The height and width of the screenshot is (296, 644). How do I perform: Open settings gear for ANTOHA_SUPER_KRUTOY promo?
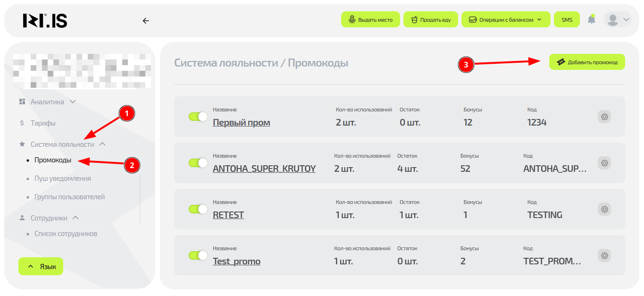click(604, 163)
